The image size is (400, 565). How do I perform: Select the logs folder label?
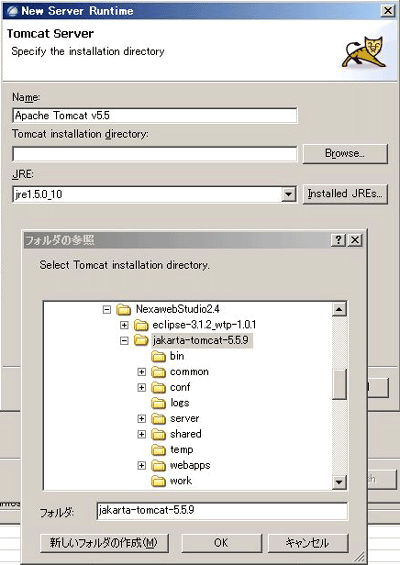[x=179, y=403]
